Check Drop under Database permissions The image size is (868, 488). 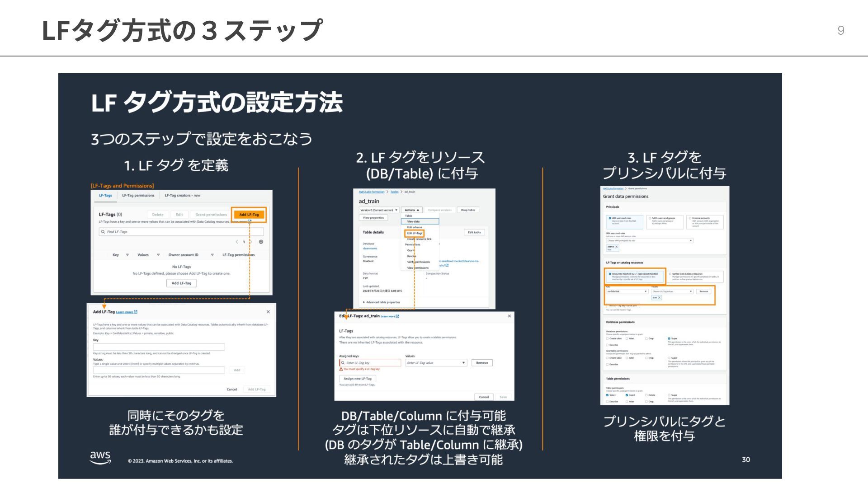point(646,338)
